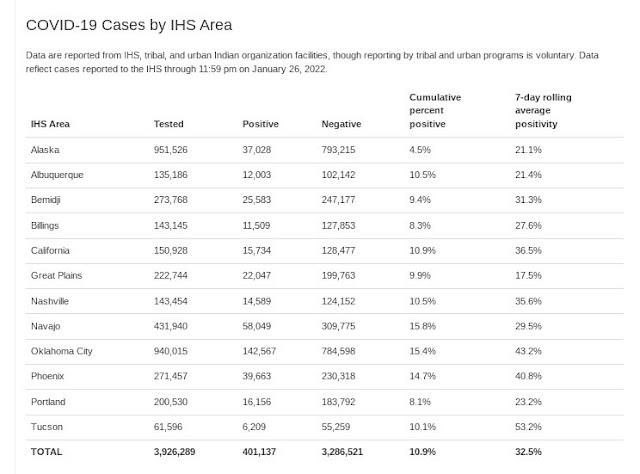This screenshot has width=640, height=474.
Task: Select the Cumulative percent positive column header
Action: pyautogui.click(x=435, y=111)
